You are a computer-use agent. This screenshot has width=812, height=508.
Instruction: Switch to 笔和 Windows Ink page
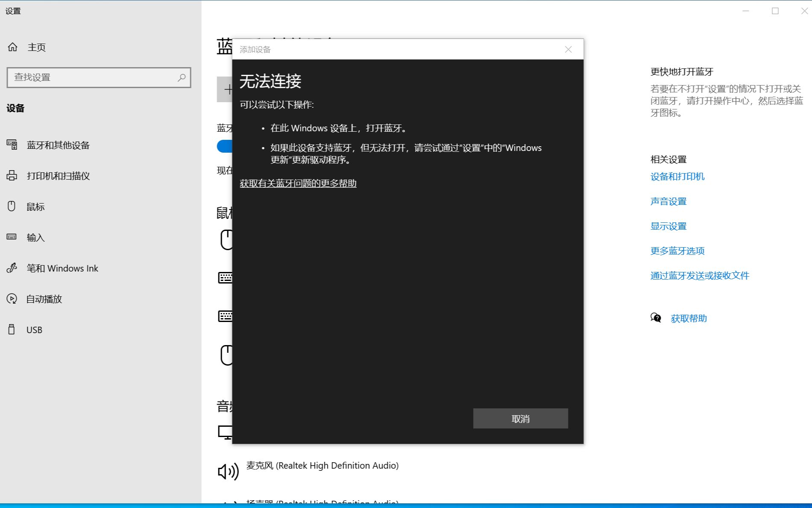pyautogui.click(x=62, y=268)
